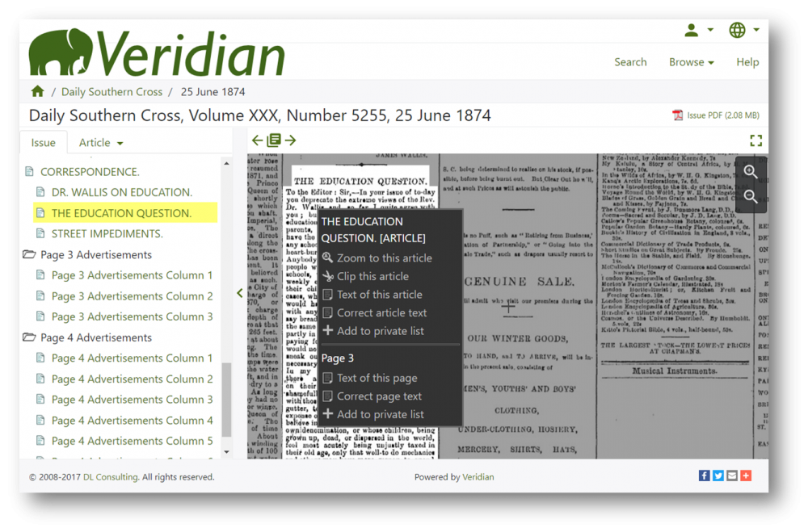Image resolution: width=808 pixels, height=532 pixels.
Task: Click the Veridian elephant logo
Action: point(157,53)
